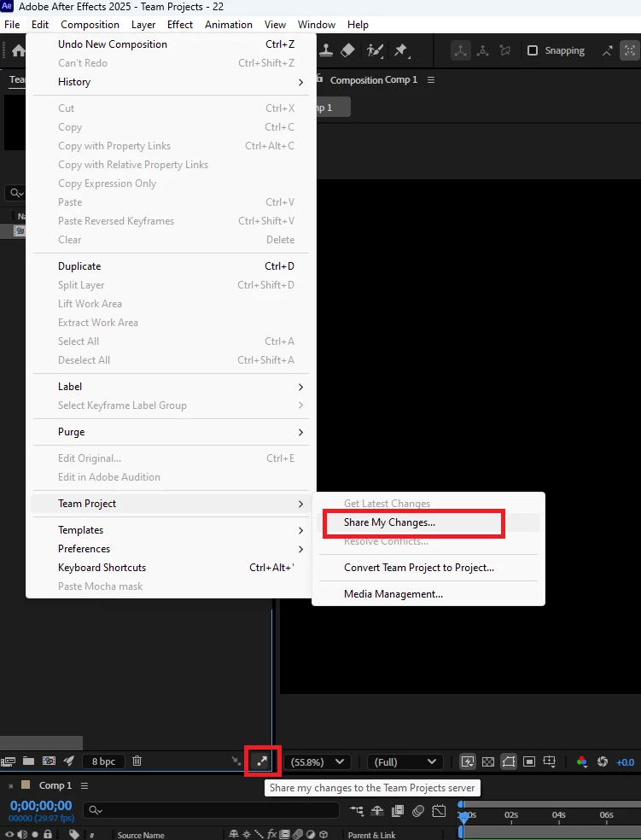Expand the Label submenu
Viewport: 641px width, 840px height.
pos(171,387)
